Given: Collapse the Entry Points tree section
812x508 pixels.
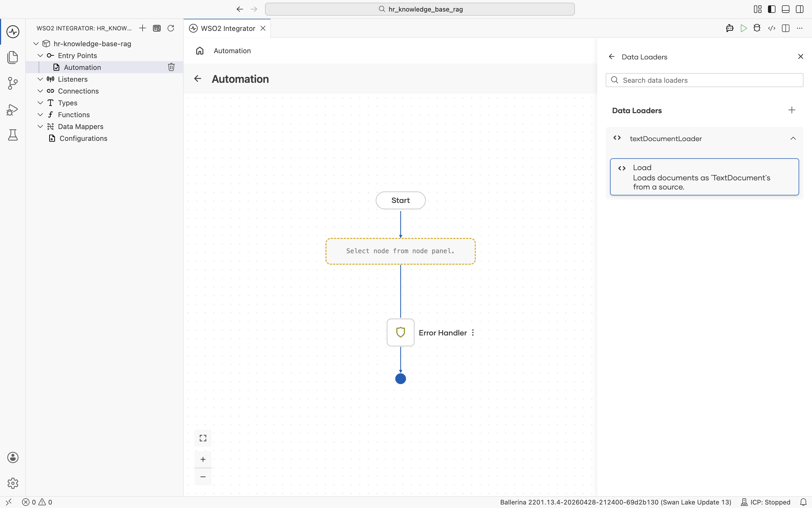Looking at the screenshot, I should (40, 55).
